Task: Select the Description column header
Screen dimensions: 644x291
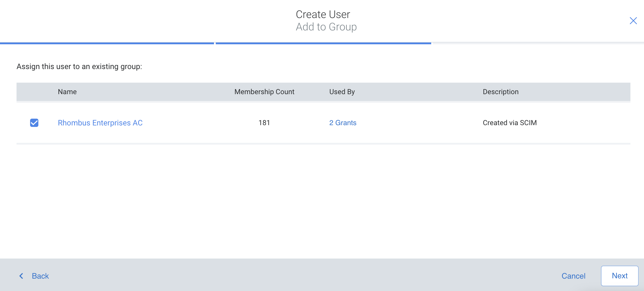Action: tap(500, 91)
